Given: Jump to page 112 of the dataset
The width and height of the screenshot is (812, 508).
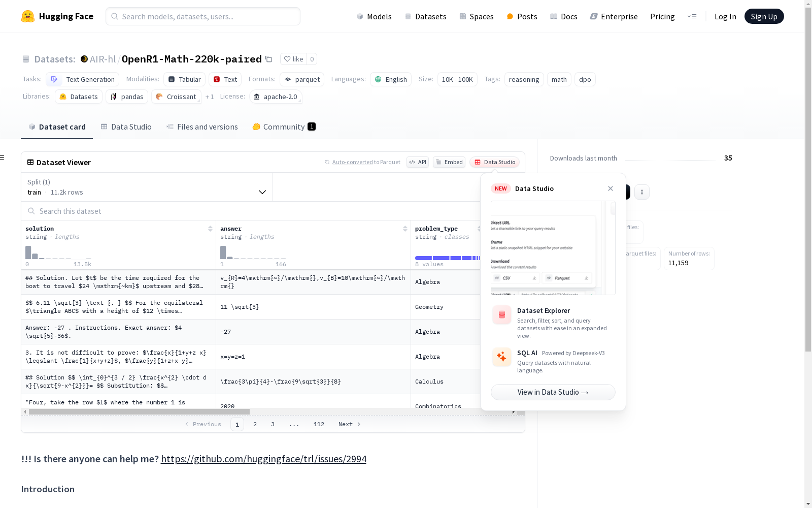Looking at the screenshot, I should coord(319,424).
